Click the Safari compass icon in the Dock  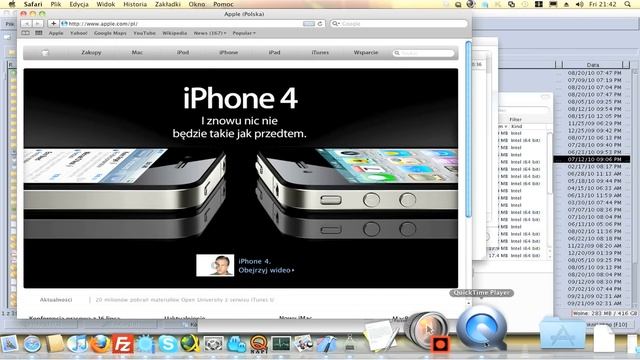point(32,344)
